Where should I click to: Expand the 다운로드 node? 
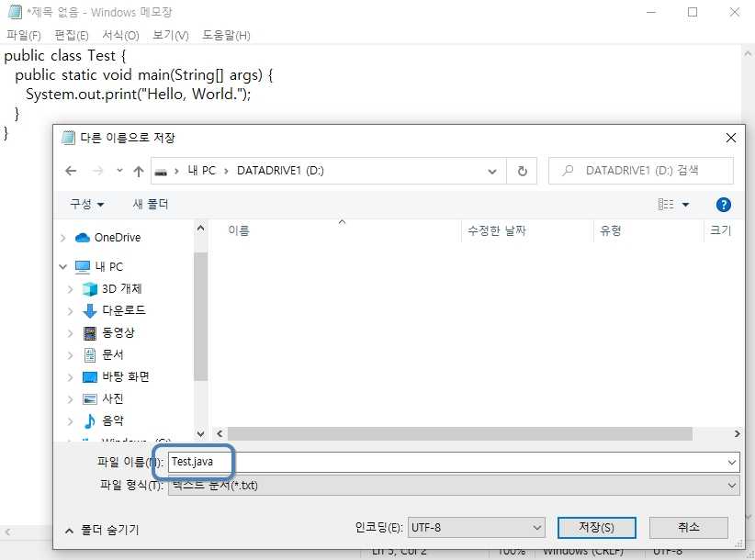tap(71, 311)
